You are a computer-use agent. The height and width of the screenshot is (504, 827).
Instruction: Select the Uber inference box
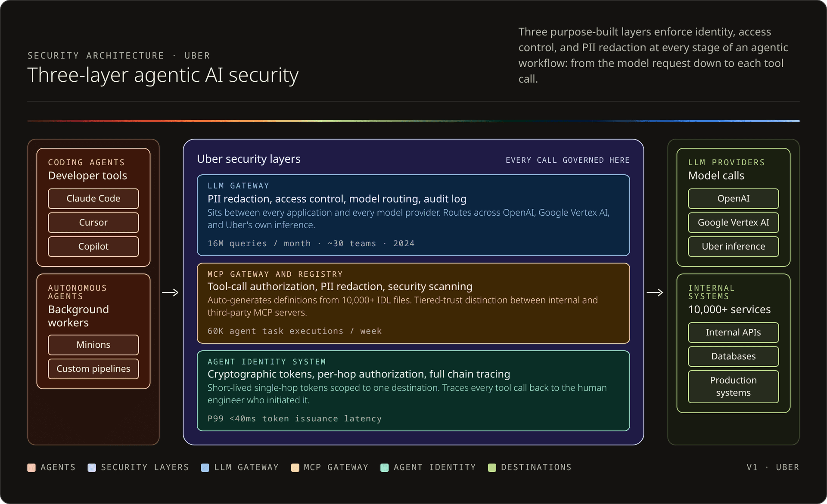pos(733,247)
